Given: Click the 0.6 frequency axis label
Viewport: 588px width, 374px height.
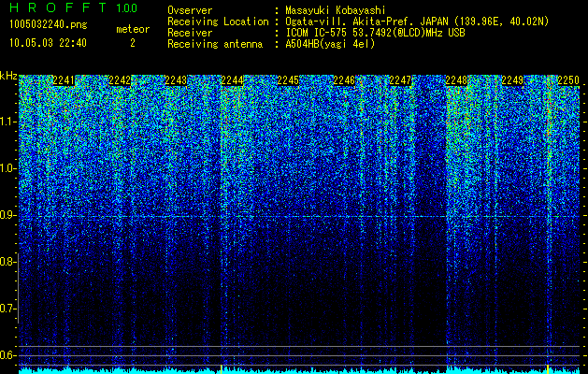Looking at the screenshot, I should coord(8,355).
